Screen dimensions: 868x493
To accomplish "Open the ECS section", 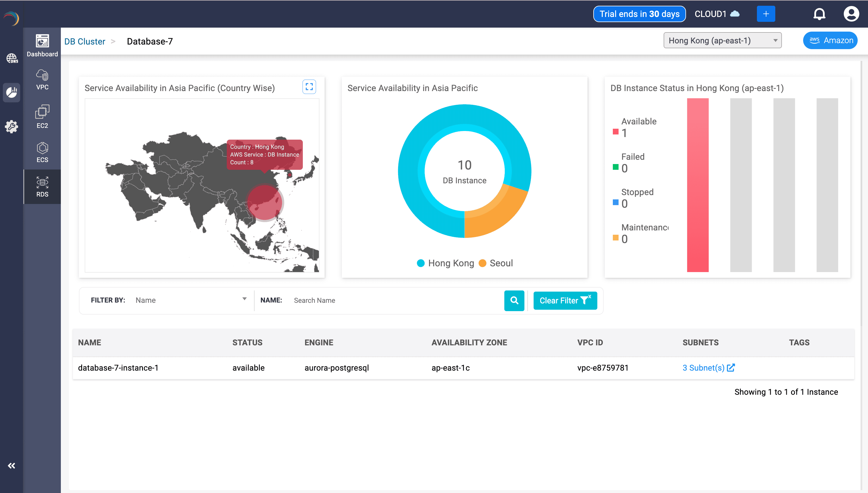I will [42, 152].
